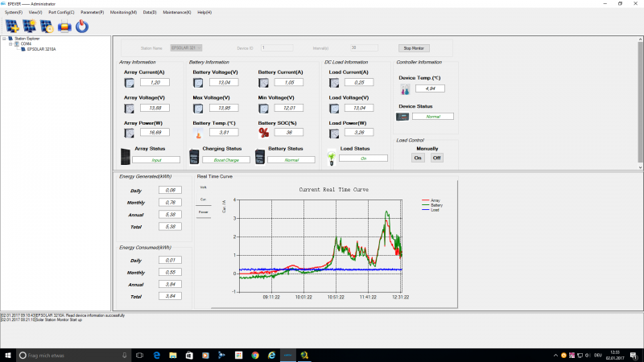Open the System(F) menu

point(14,12)
